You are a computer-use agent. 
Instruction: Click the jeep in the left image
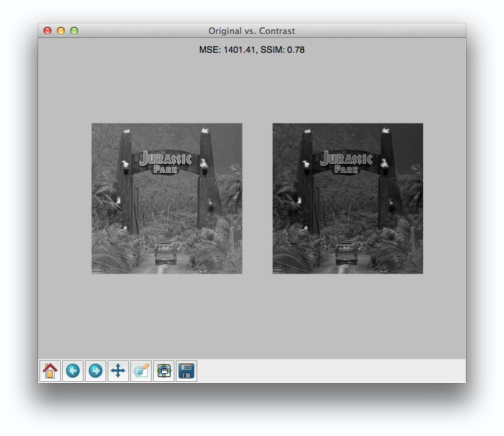[x=166, y=253]
